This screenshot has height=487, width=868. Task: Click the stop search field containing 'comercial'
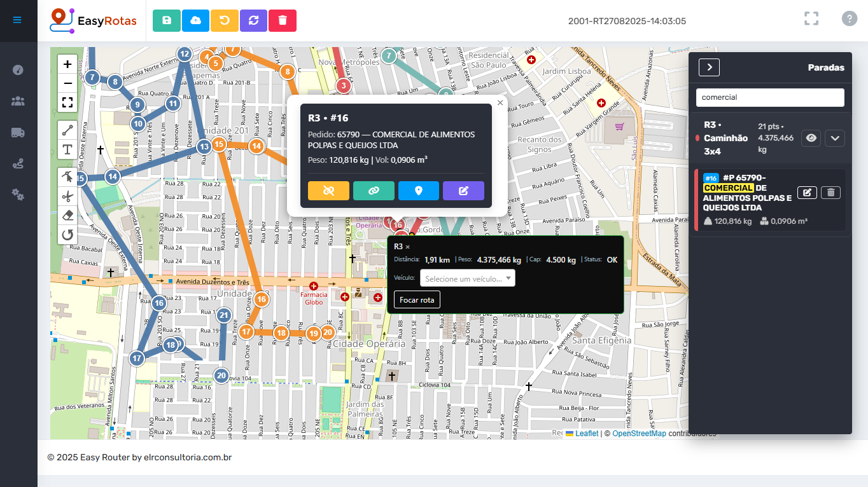(770, 97)
